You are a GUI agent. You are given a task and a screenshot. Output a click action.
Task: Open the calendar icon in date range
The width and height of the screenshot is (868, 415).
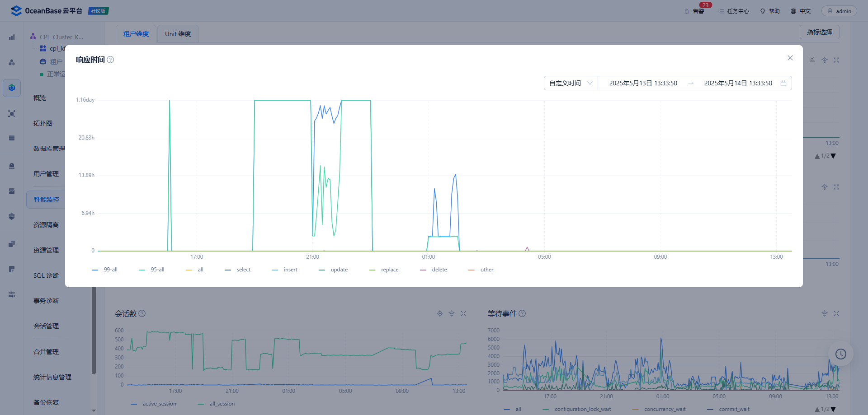(x=783, y=83)
